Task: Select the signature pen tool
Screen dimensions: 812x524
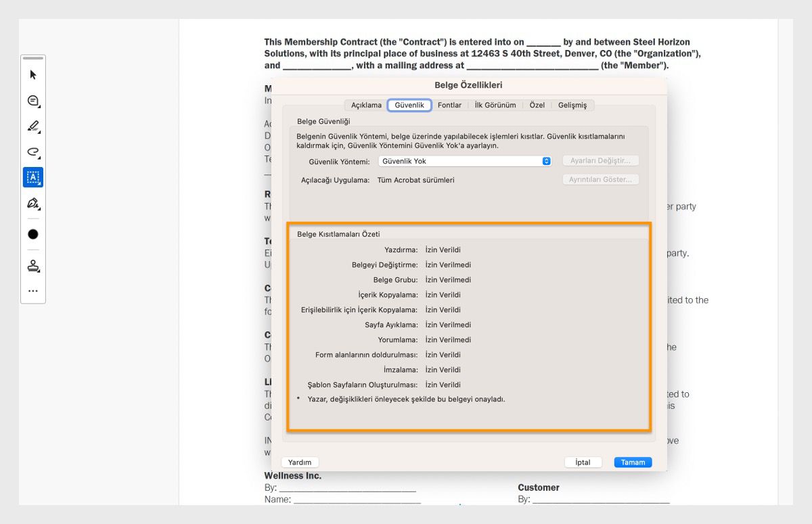Action: click(32, 203)
